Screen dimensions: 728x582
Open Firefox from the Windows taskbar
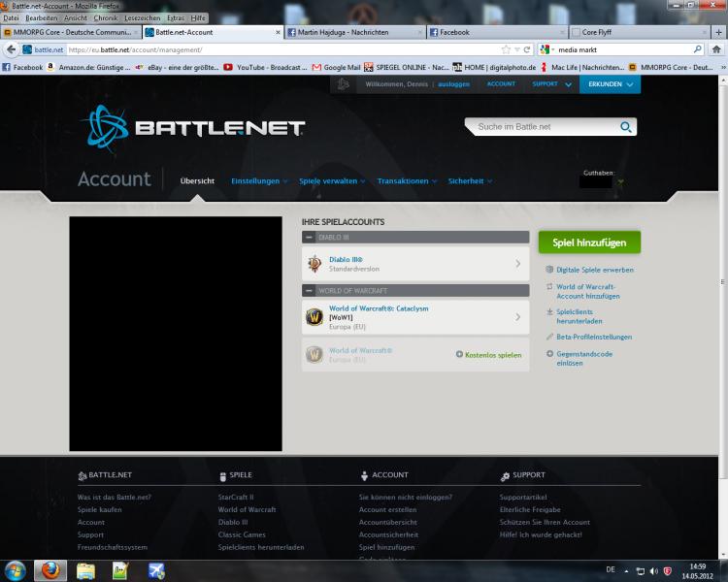(50, 570)
